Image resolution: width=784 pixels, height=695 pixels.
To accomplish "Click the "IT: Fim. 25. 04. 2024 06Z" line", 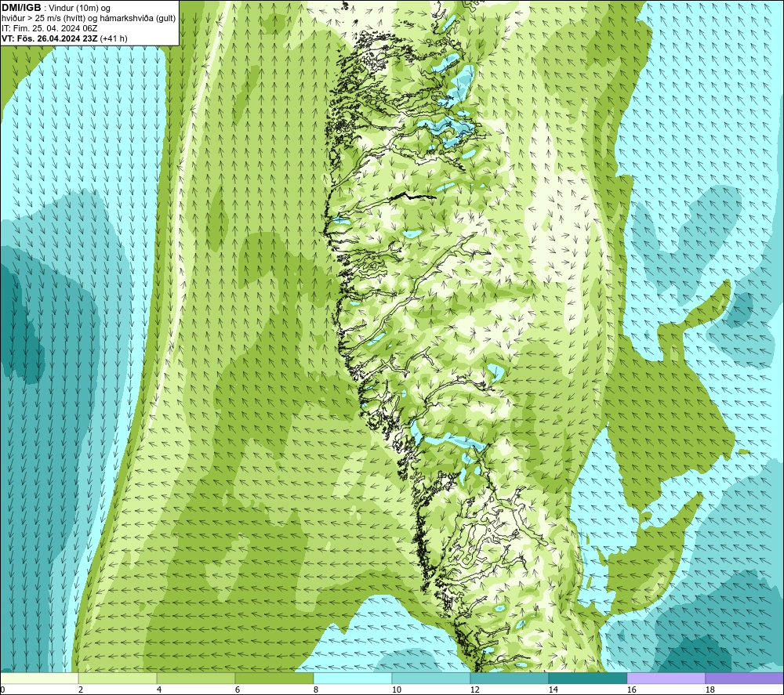I will (49, 28).
